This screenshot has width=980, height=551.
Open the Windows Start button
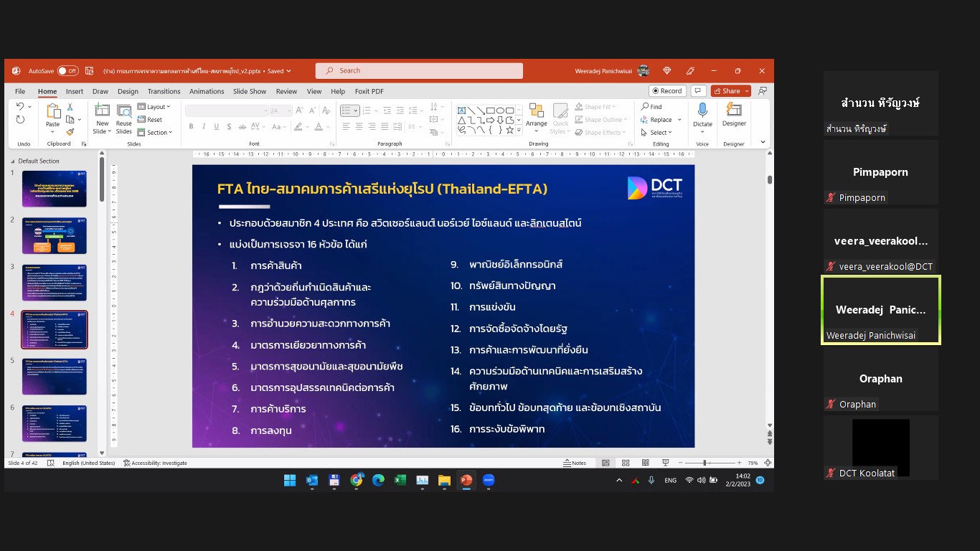pos(289,480)
